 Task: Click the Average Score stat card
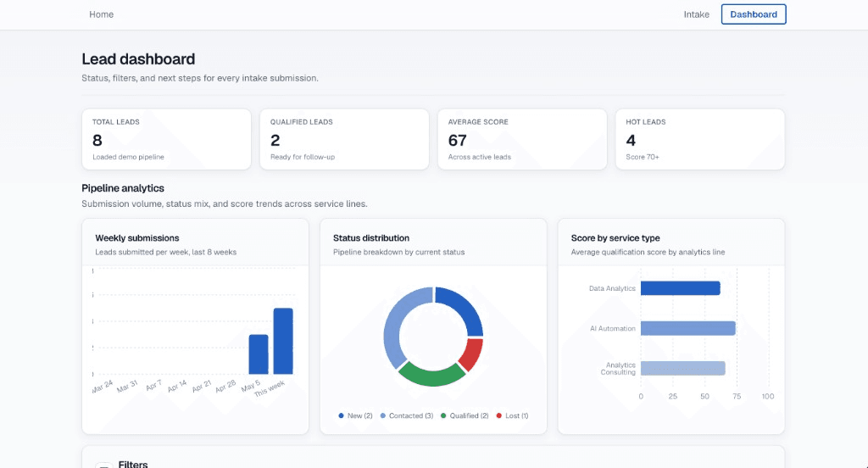(x=522, y=139)
